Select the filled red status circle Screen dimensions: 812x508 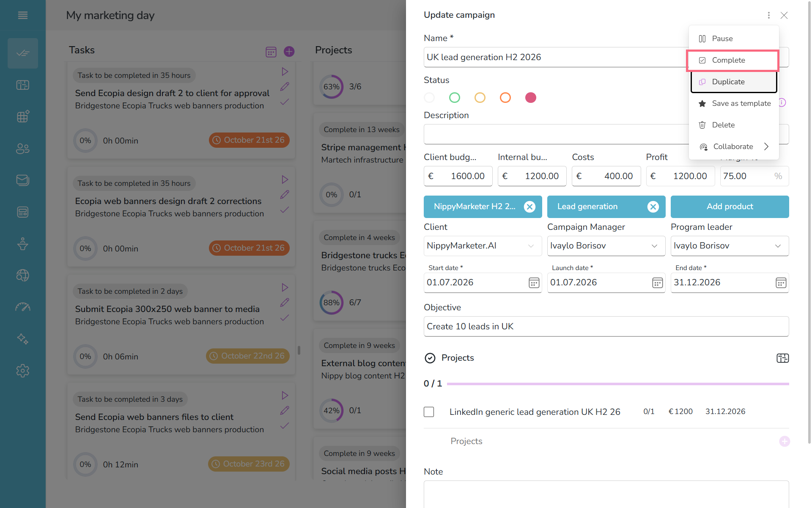(531, 98)
